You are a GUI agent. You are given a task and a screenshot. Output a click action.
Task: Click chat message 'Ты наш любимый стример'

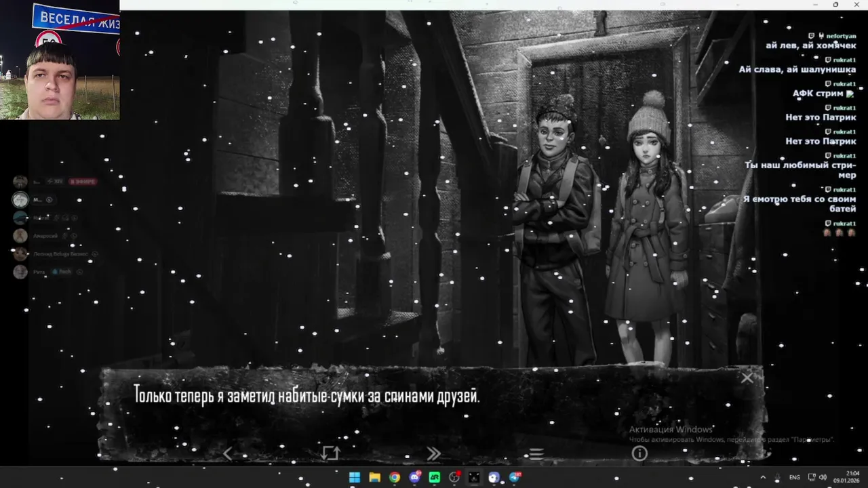tap(800, 170)
